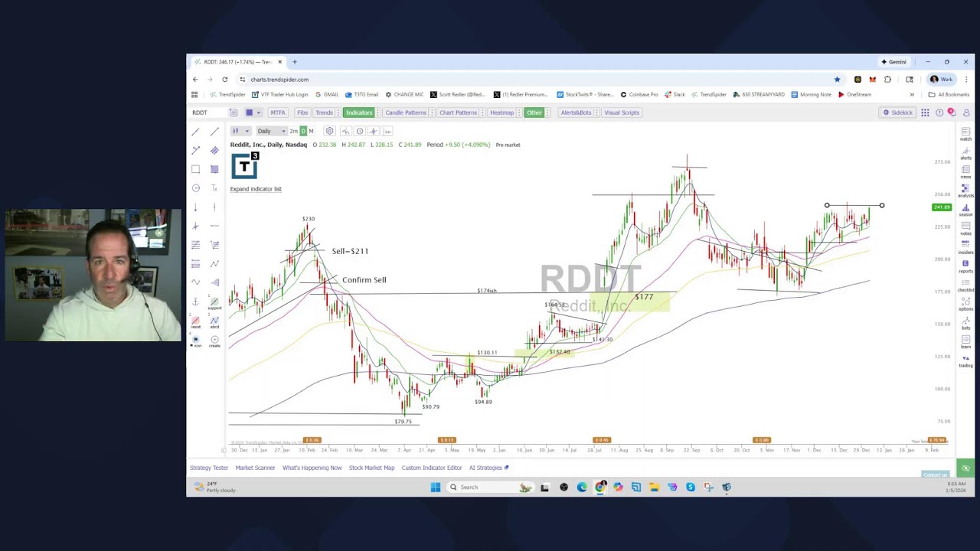Click the clock time icon in chart toolbar
Viewport: 980px width, 551px height.
click(x=360, y=131)
